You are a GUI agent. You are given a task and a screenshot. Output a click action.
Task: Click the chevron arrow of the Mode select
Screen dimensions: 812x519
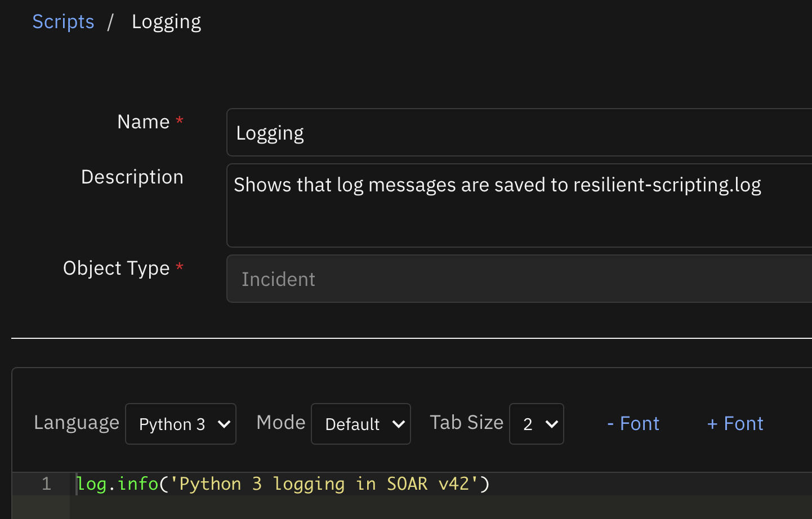click(x=399, y=424)
